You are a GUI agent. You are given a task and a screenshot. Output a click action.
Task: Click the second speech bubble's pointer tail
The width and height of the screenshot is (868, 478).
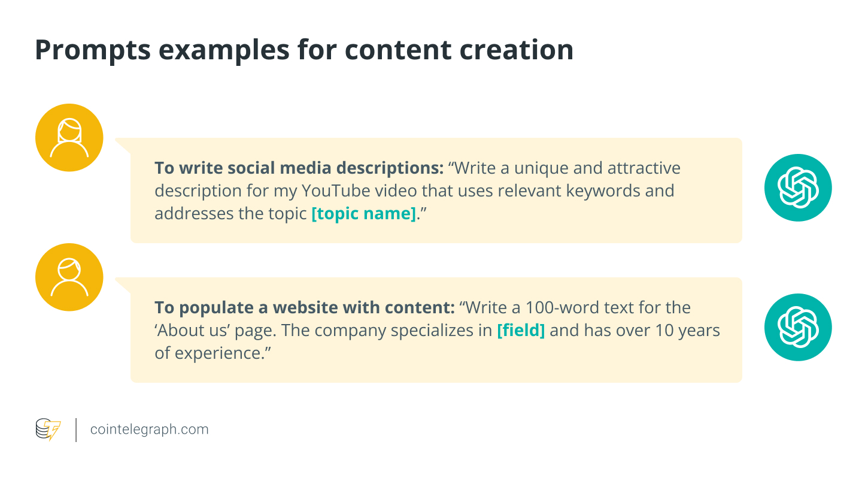pyautogui.click(x=122, y=285)
